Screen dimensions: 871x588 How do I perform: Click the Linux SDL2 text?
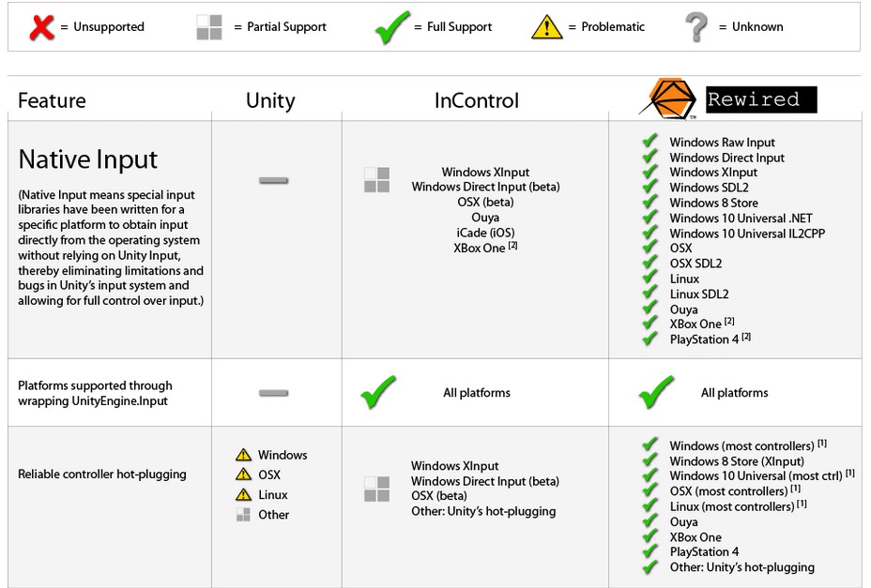[699, 294]
